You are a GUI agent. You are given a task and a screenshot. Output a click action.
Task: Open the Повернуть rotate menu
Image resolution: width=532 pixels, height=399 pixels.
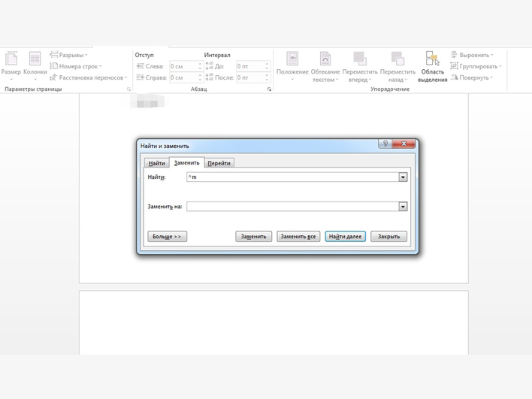(472, 77)
